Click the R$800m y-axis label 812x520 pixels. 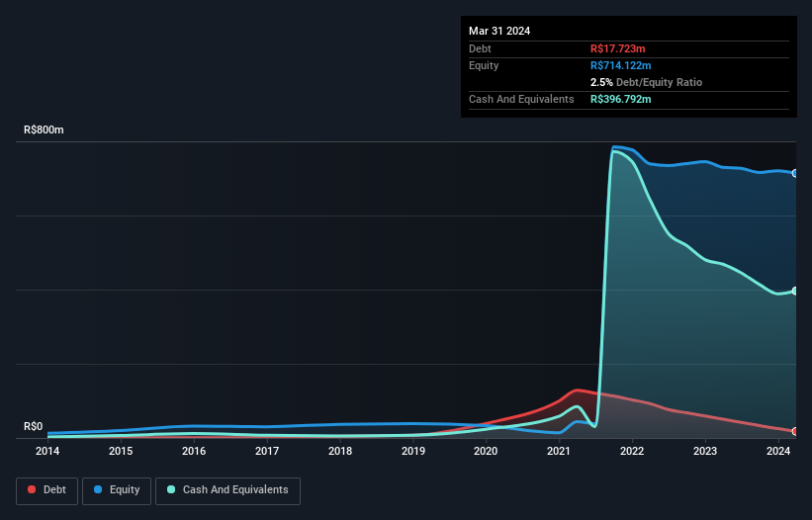[44, 130]
